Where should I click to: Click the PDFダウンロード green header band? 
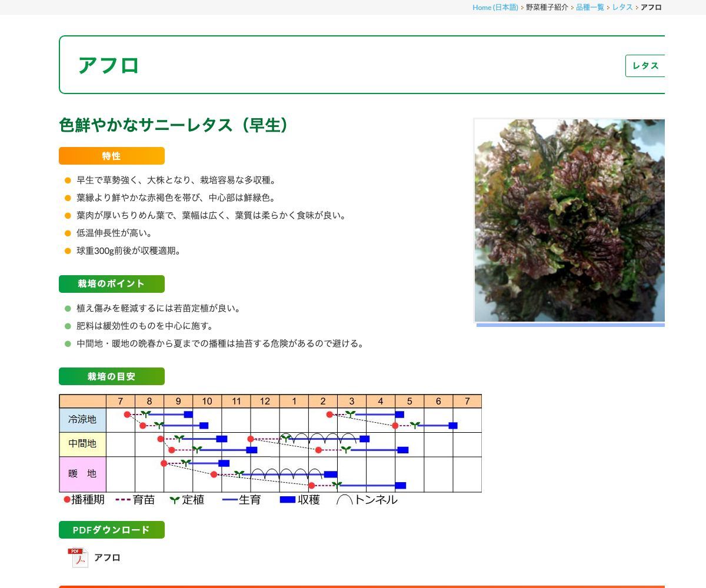pos(112,529)
